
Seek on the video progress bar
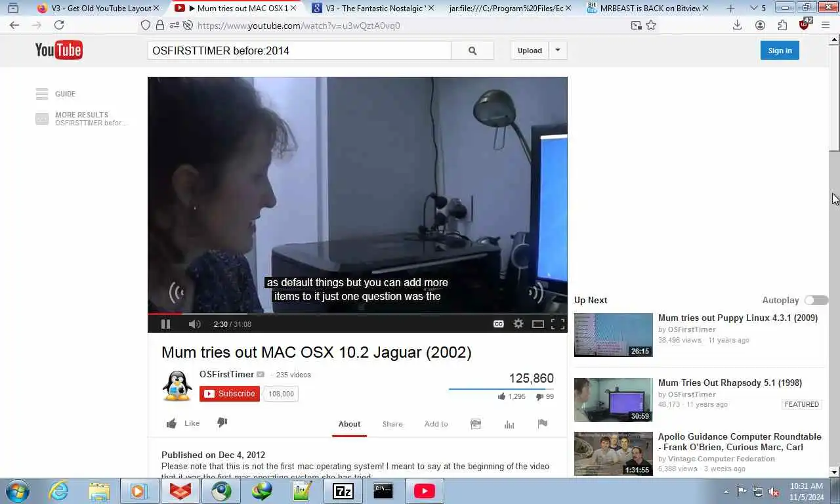point(357,314)
